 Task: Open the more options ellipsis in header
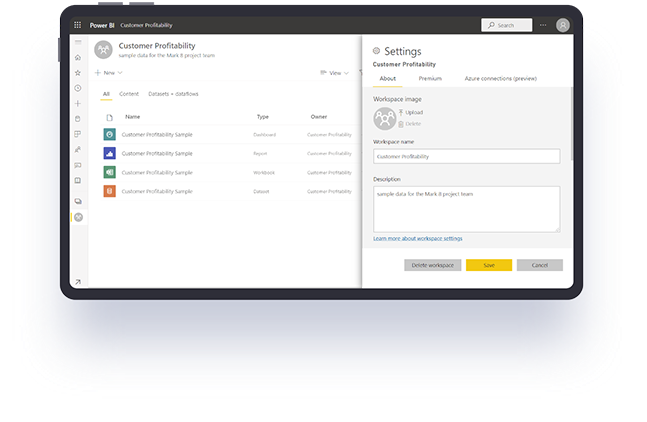tap(543, 25)
